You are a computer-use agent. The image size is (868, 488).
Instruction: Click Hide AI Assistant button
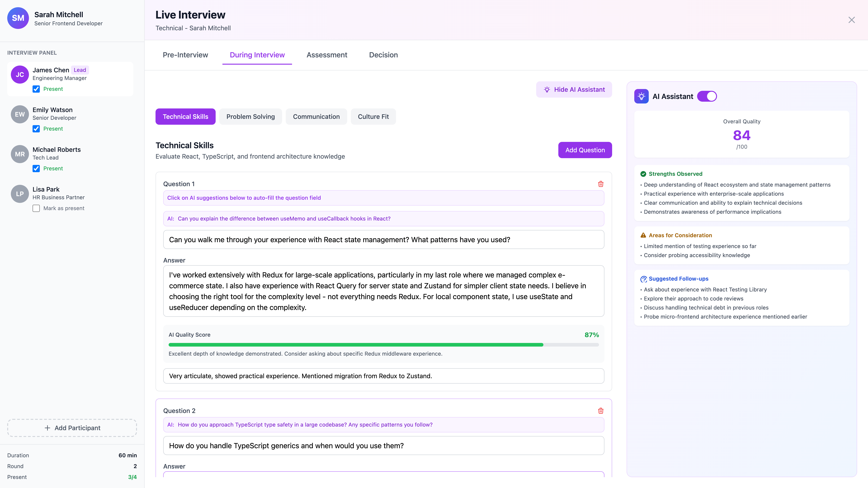(x=574, y=90)
